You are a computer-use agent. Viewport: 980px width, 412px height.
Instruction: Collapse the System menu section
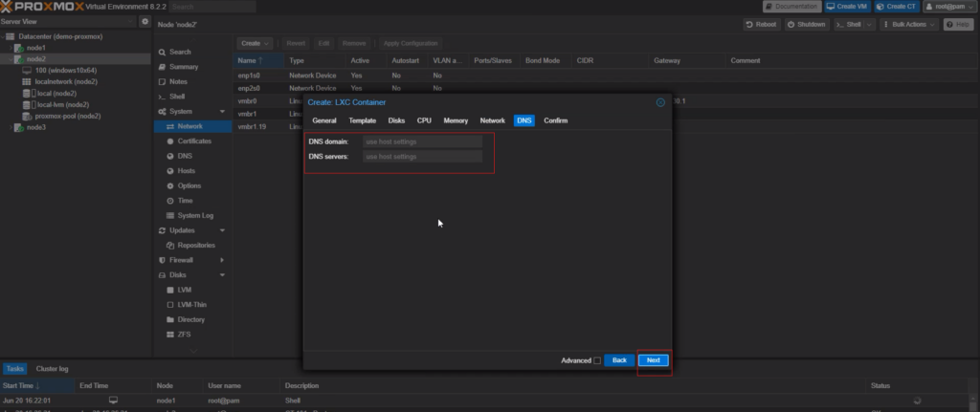222,112
